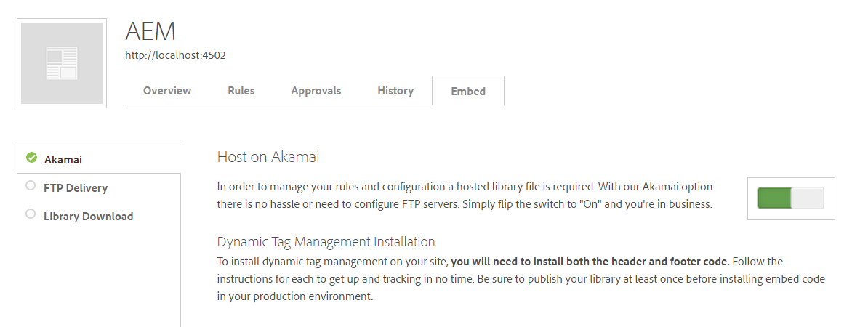Click the AEM web property thumbnail icon

(62, 63)
